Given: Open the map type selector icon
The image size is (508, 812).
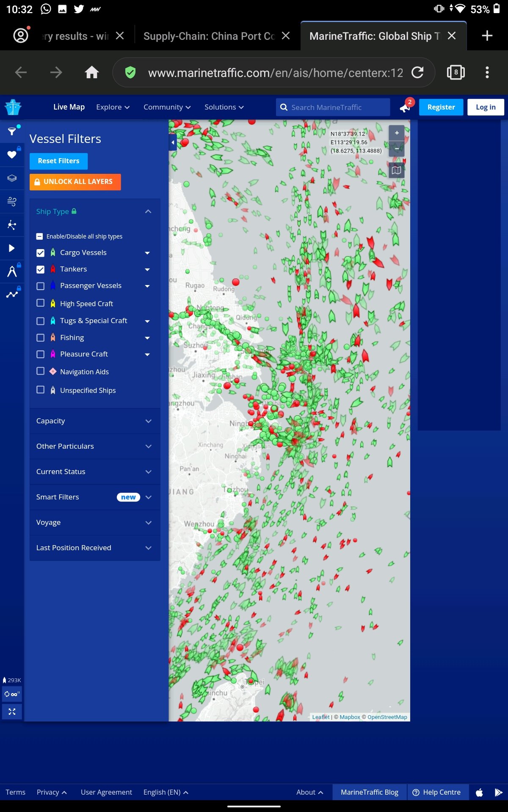Looking at the screenshot, I should pos(397,170).
